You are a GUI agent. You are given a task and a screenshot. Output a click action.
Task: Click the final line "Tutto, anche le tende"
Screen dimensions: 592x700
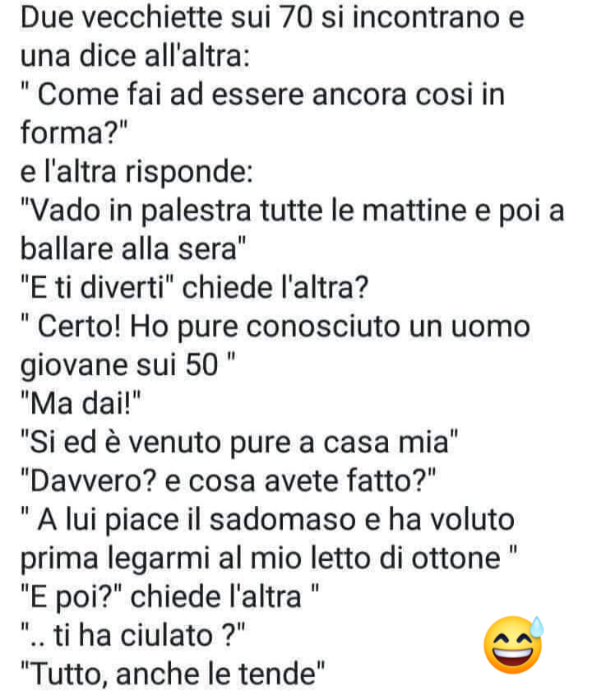173,675
